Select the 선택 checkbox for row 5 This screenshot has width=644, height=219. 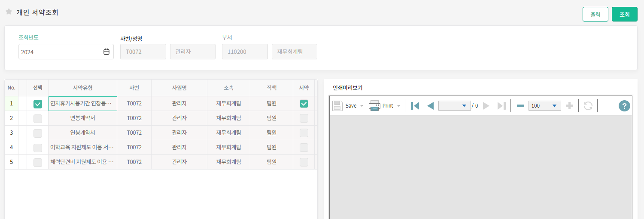point(38,162)
